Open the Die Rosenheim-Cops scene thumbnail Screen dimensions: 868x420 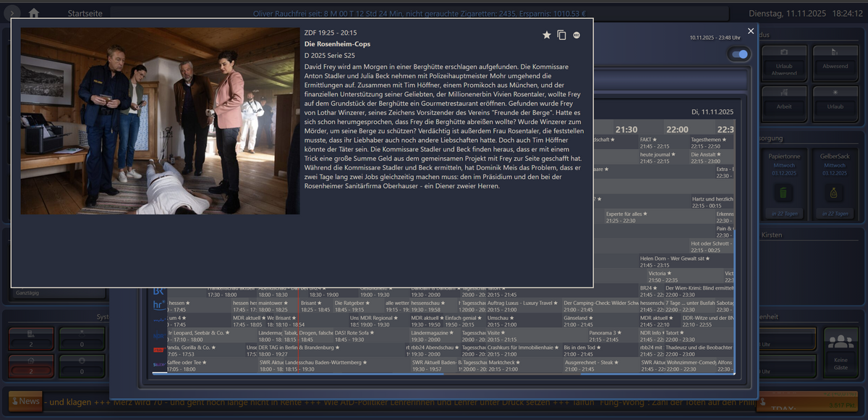pyautogui.click(x=160, y=121)
